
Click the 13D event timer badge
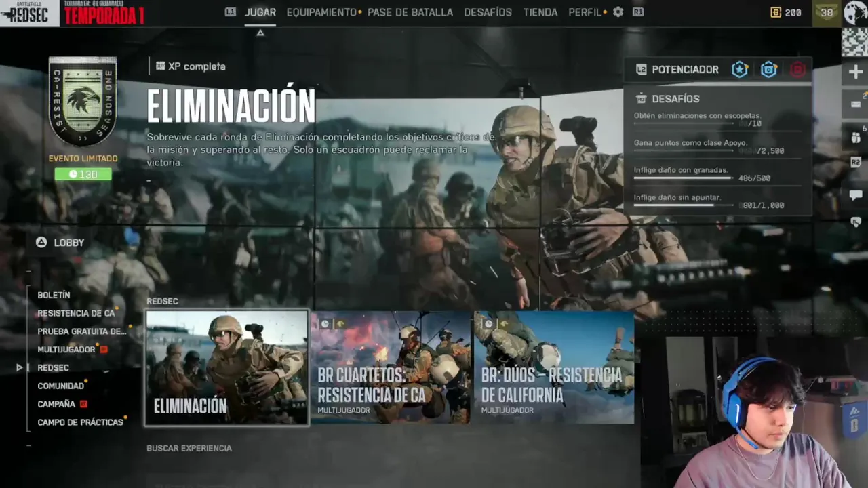(x=83, y=174)
